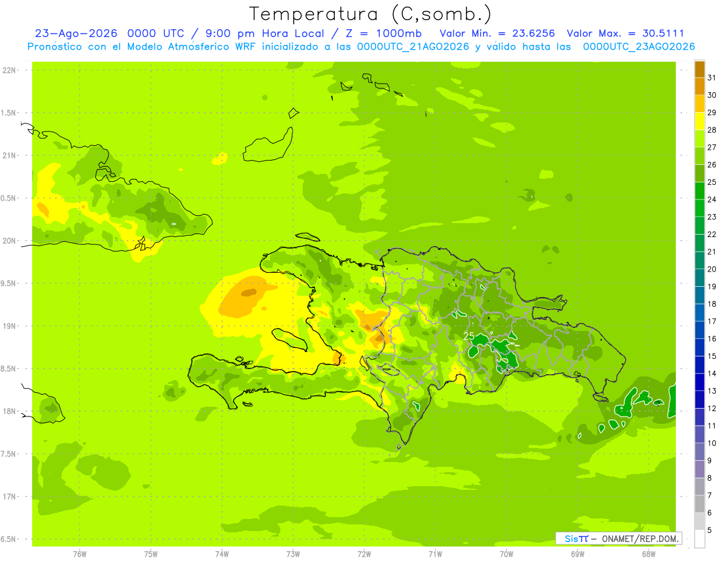Click the Z = 1000mb level label
728x562 pixels.
pos(382,33)
